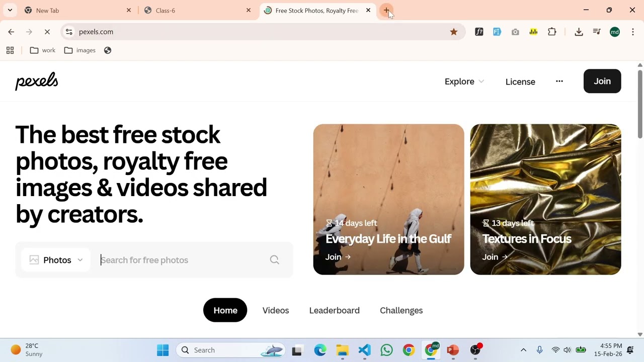Screen dimensions: 644x362
Task: Open a new browser tab with plus
Action: pos(386,10)
